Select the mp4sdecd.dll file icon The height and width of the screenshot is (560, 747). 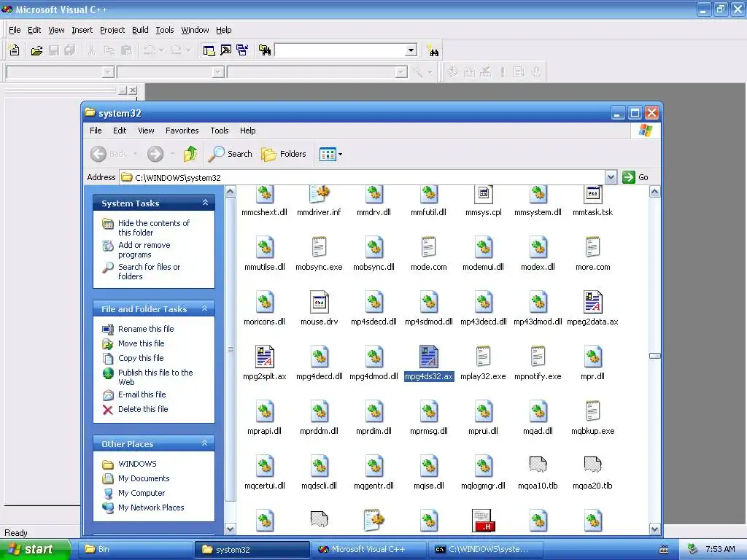pyautogui.click(x=374, y=302)
